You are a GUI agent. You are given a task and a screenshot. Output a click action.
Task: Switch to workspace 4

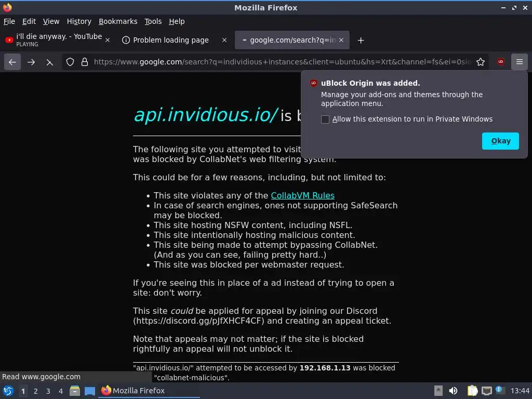tap(61, 391)
